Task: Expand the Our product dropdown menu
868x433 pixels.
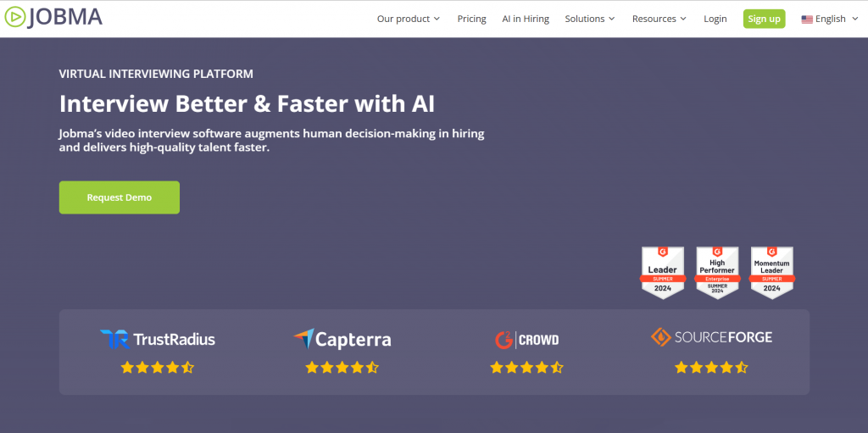Action: click(409, 19)
